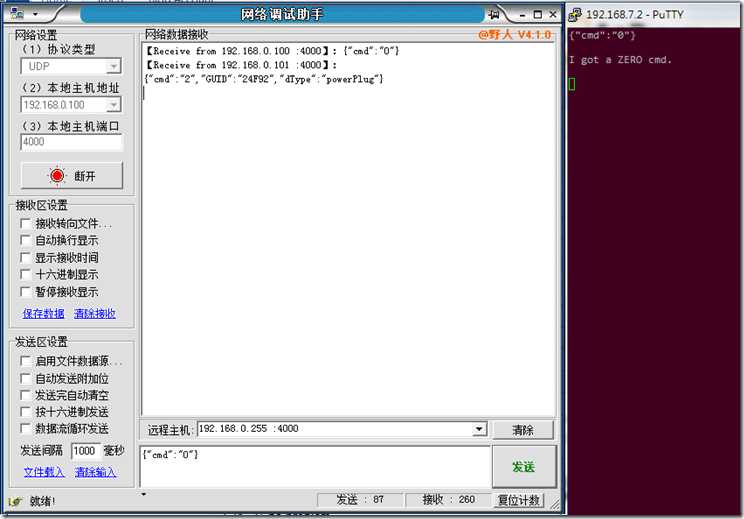The width and height of the screenshot is (744, 519).
Task: Enable 十六进制显示 checkbox
Action: point(25,274)
